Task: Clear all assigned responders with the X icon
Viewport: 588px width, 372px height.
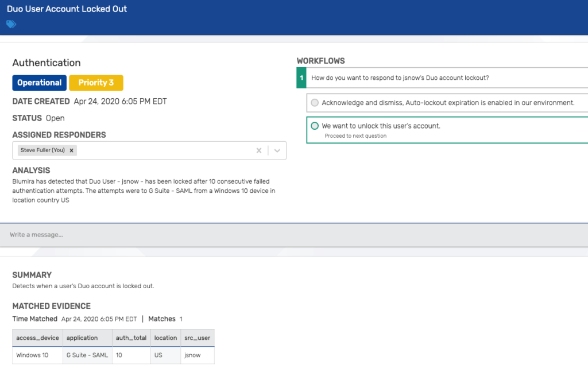Action: tap(258, 150)
